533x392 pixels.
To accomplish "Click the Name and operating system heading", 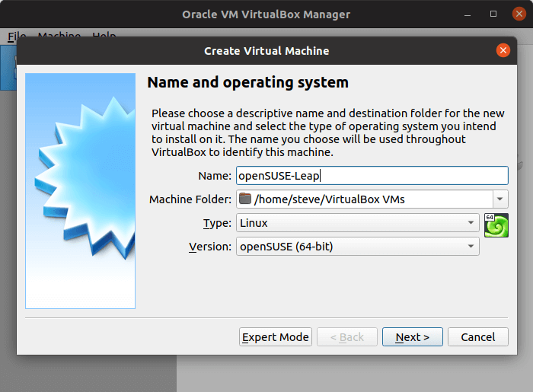I will click(247, 82).
